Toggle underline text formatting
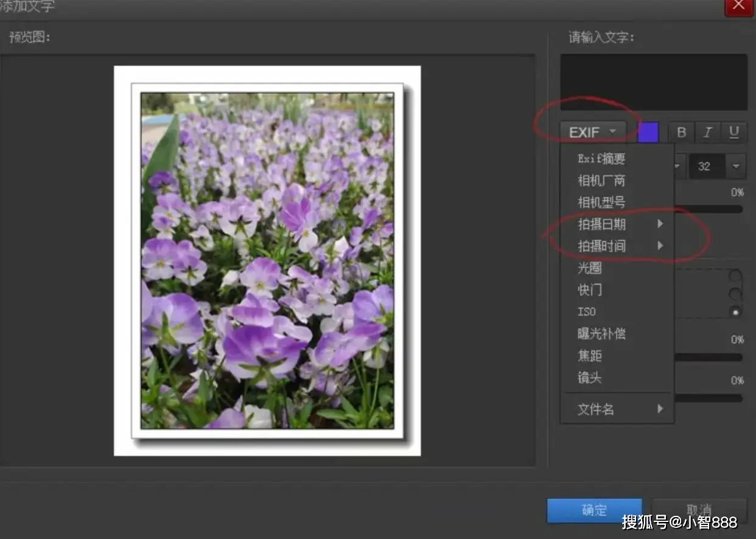The image size is (756, 539). [734, 132]
